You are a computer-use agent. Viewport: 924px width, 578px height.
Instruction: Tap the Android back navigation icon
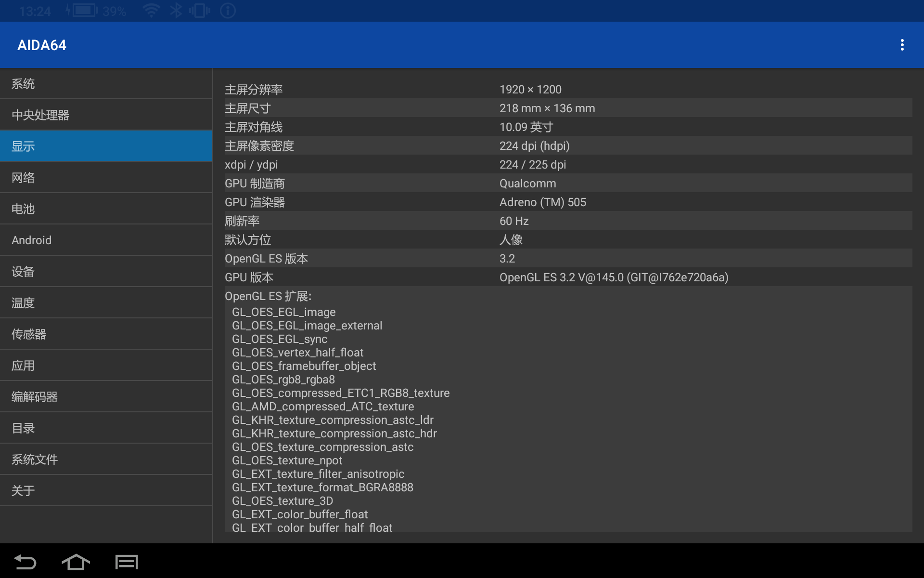pyautogui.click(x=25, y=562)
